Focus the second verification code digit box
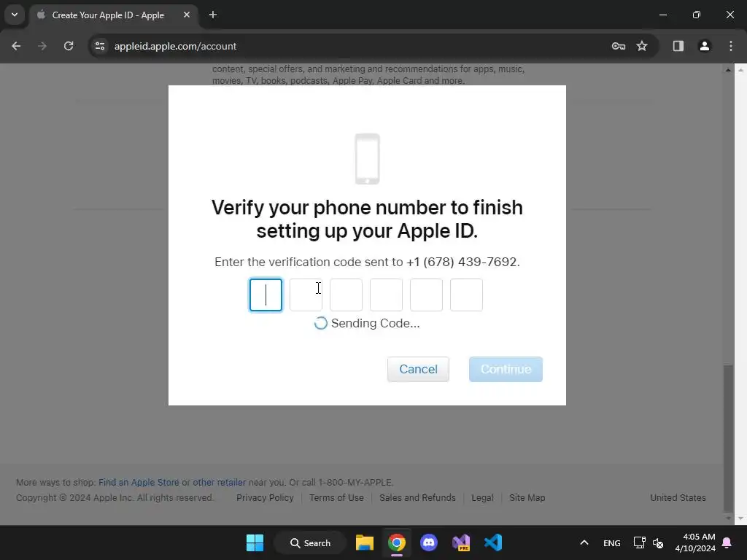Viewport: 747px width, 560px height. pos(306,295)
